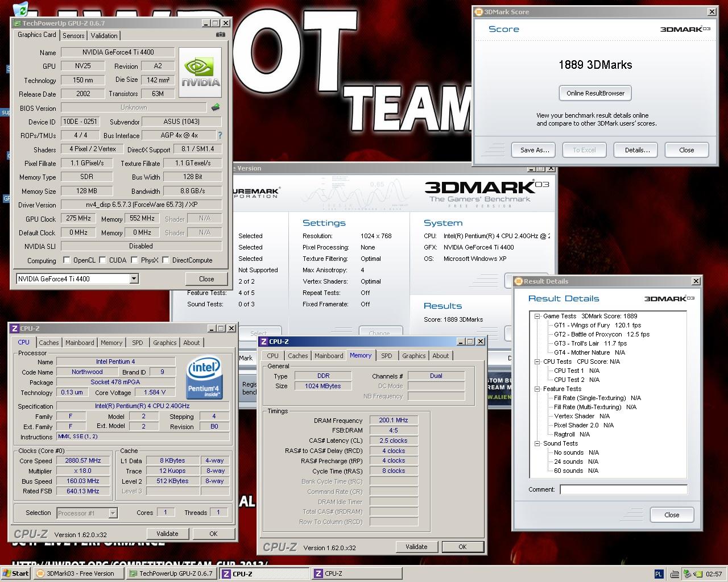Screen dimensions: 728x582
Task: Click the Online ResultBrowser button
Action: point(595,93)
